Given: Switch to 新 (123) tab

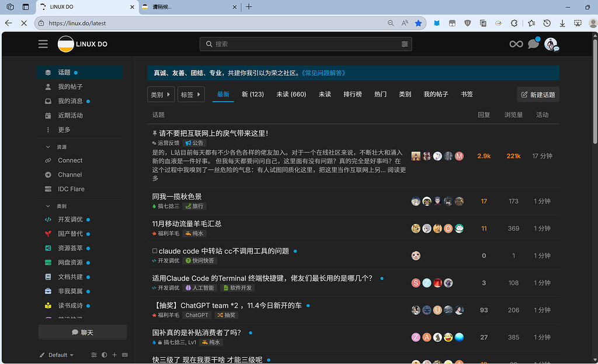Looking at the screenshot, I should [x=252, y=94].
